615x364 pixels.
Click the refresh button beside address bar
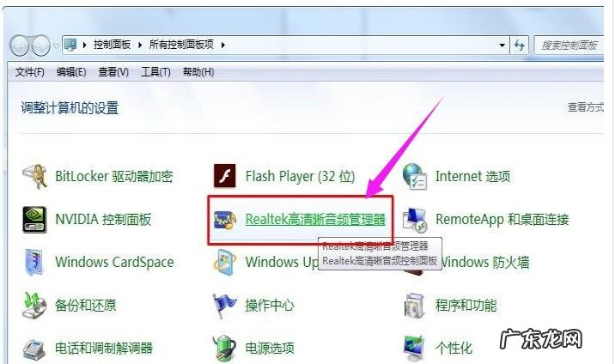click(x=520, y=45)
